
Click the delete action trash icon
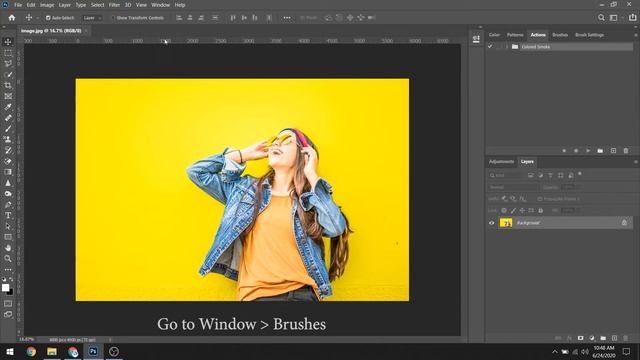[x=626, y=151]
